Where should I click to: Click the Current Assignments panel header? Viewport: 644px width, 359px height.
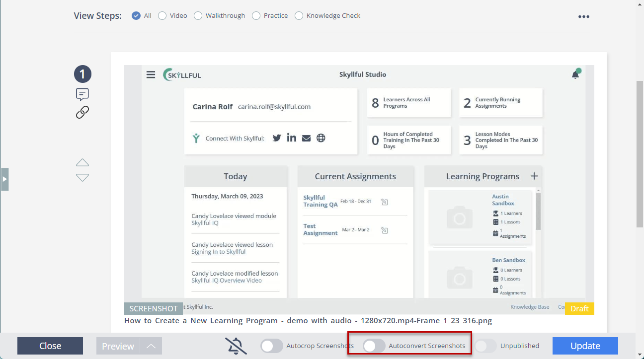click(x=355, y=176)
